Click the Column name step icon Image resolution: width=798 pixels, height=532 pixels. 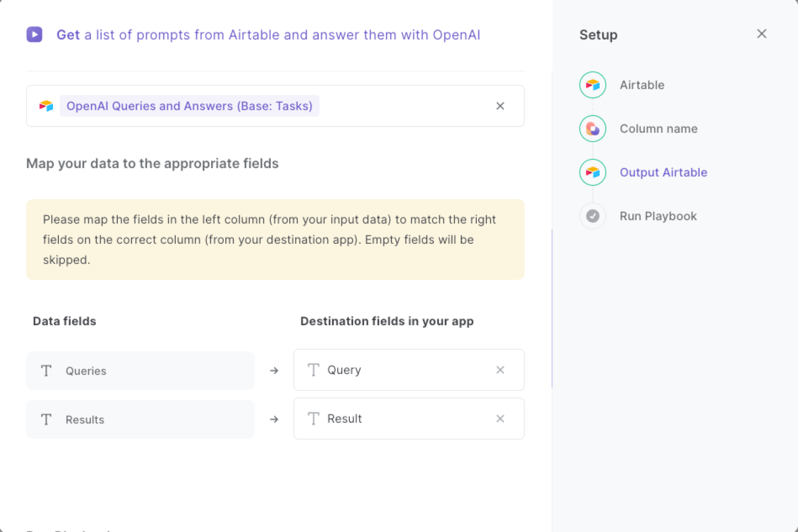[x=592, y=129]
